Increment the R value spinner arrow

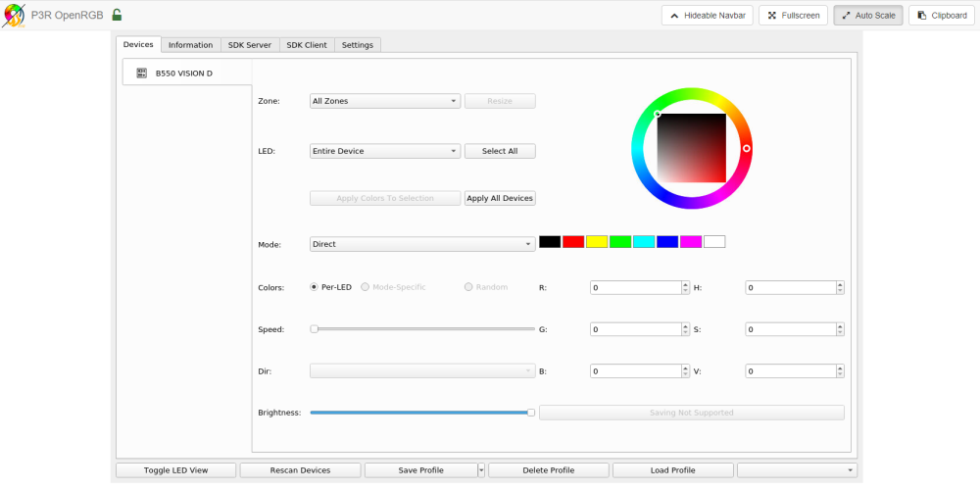pos(685,284)
